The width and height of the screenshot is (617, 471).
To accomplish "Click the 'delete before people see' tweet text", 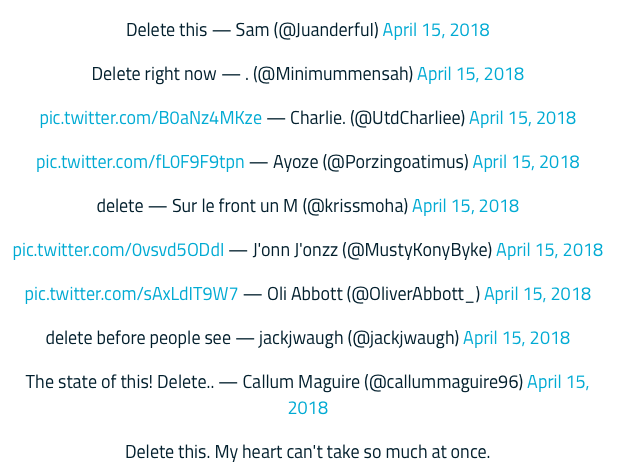I will (x=138, y=338).
